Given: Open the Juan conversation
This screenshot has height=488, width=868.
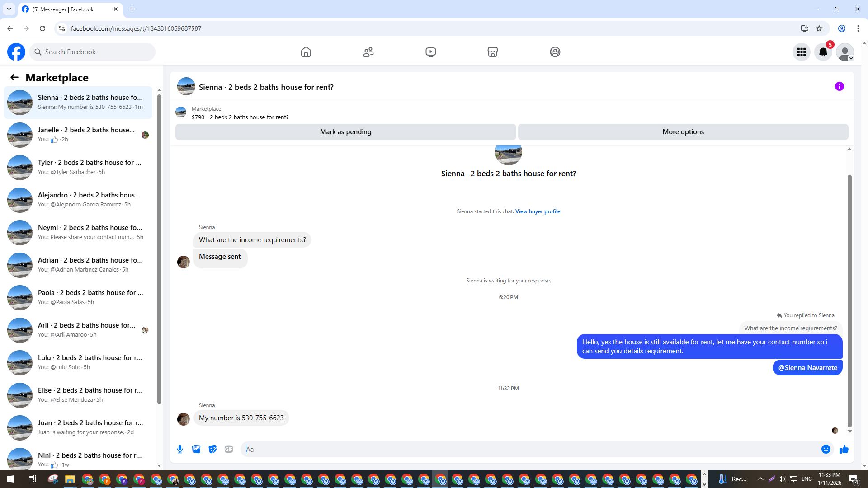Looking at the screenshot, I should [x=78, y=428].
